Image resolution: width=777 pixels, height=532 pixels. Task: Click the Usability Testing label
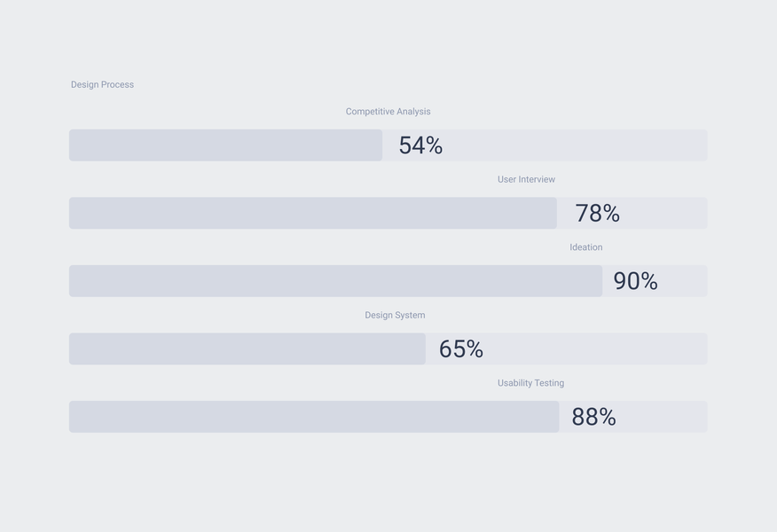coord(530,383)
